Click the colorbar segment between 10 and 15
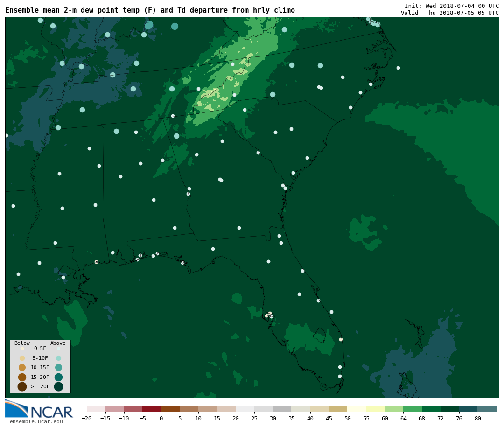Viewport: 504px width, 427px height. coord(208,409)
